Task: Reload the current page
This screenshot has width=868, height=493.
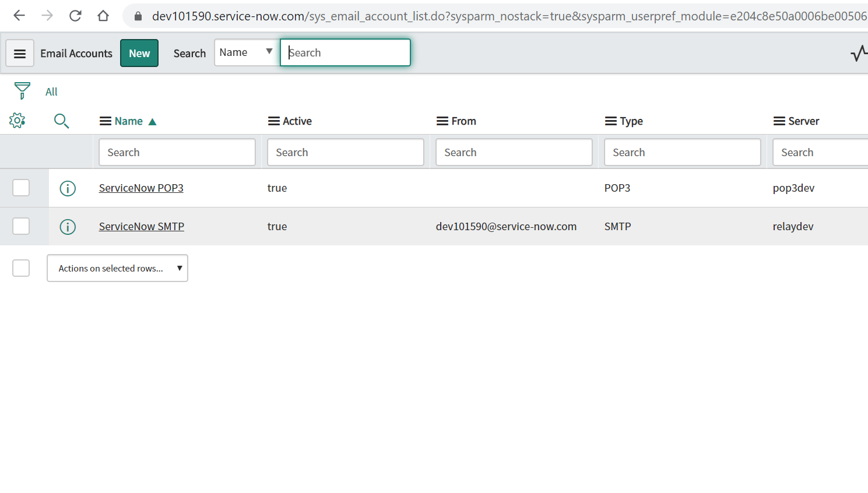Action: (75, 16)
